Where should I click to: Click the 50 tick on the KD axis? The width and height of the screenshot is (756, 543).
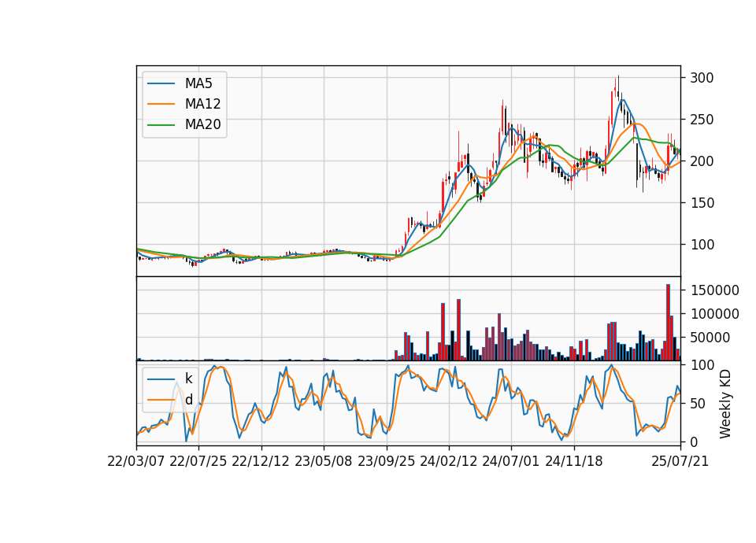point(698,404)
